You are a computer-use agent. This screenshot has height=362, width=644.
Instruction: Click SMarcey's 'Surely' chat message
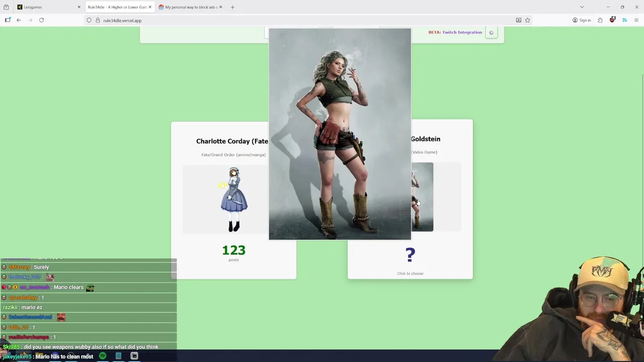point(41,267)
